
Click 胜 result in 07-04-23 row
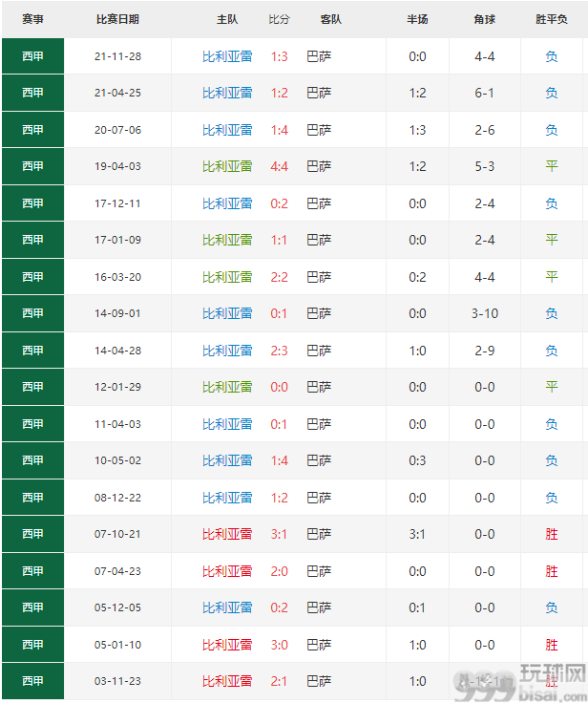(x=552, y=571)
